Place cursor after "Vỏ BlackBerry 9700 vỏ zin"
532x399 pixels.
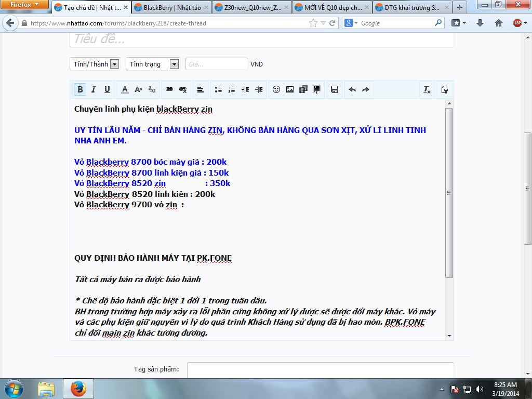click(178, 205)
